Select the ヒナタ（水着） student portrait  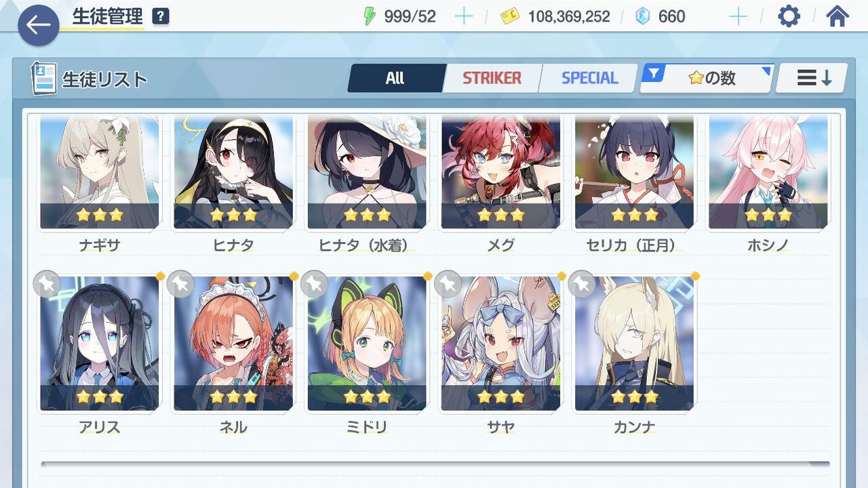367,171
